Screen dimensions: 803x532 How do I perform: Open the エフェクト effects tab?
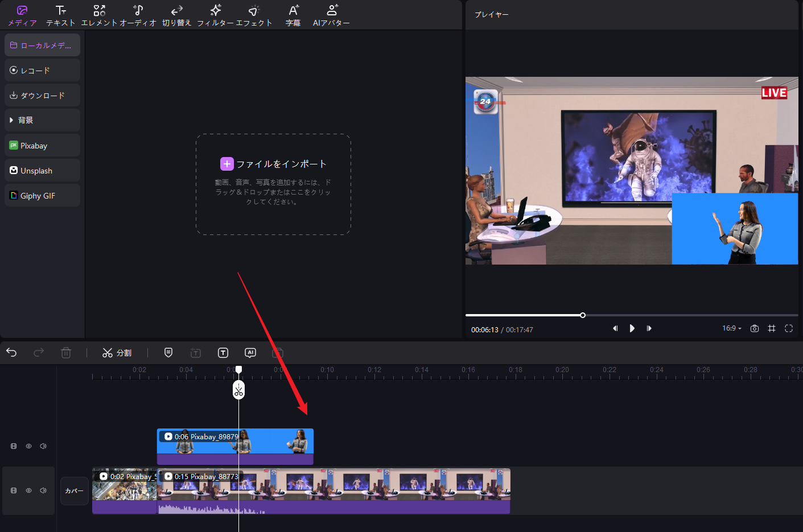tap(254, 16)
